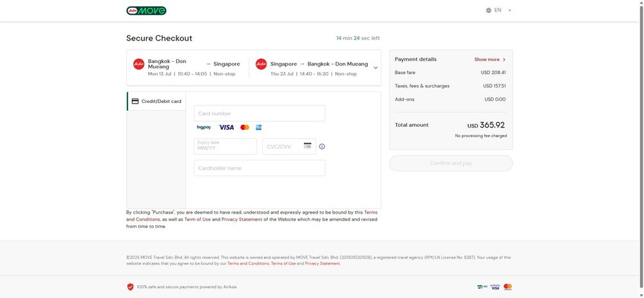Expand the flight itinerary details chevron
The width and height of the screenshot is (644, 298).
(375, 68)
